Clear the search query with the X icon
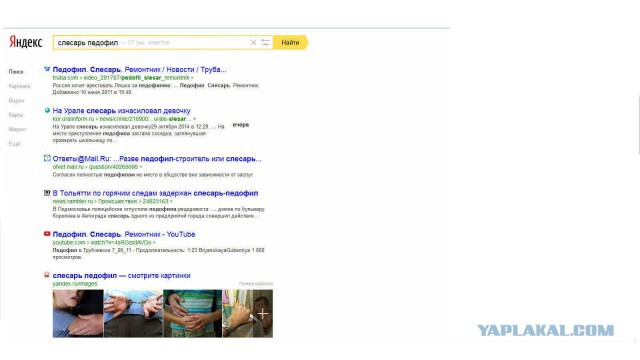This screenshot has width=640, height=360. [x=253, y=42]
